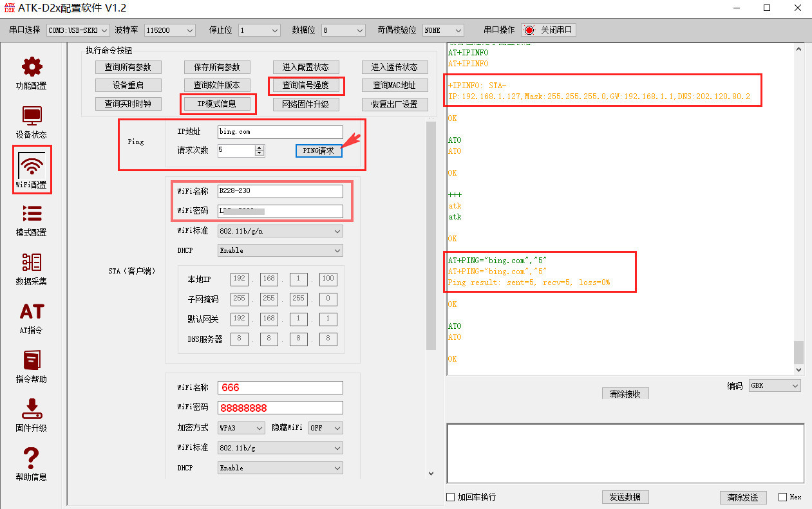Increase 请求次数 using the stepper arrow
Image resolution: width=812 pixels, height=509 pixels.
point(260,147)
